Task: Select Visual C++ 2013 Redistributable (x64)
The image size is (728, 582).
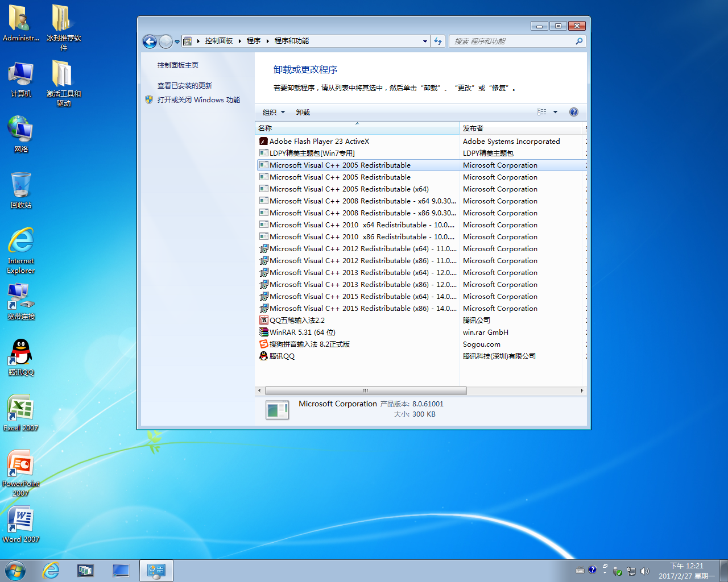Action: (421, 273)
